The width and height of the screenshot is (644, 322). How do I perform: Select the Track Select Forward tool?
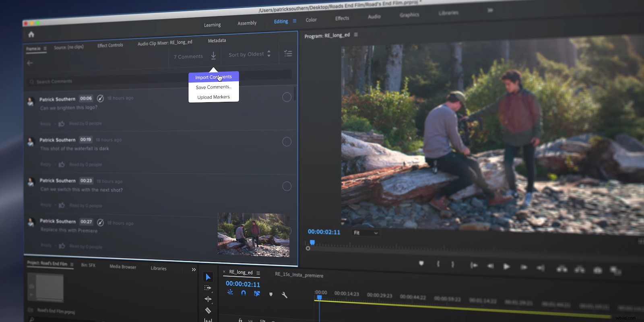(x=208, y=288)
